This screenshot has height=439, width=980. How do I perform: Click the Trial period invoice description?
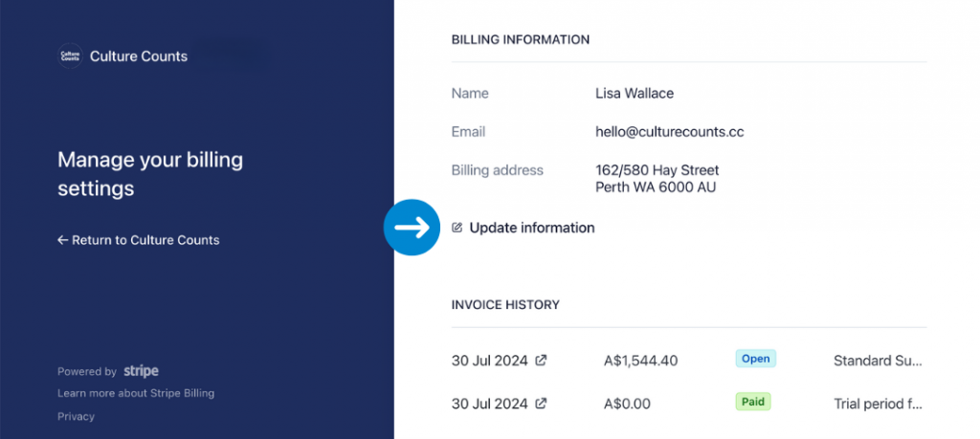(878, 404)
